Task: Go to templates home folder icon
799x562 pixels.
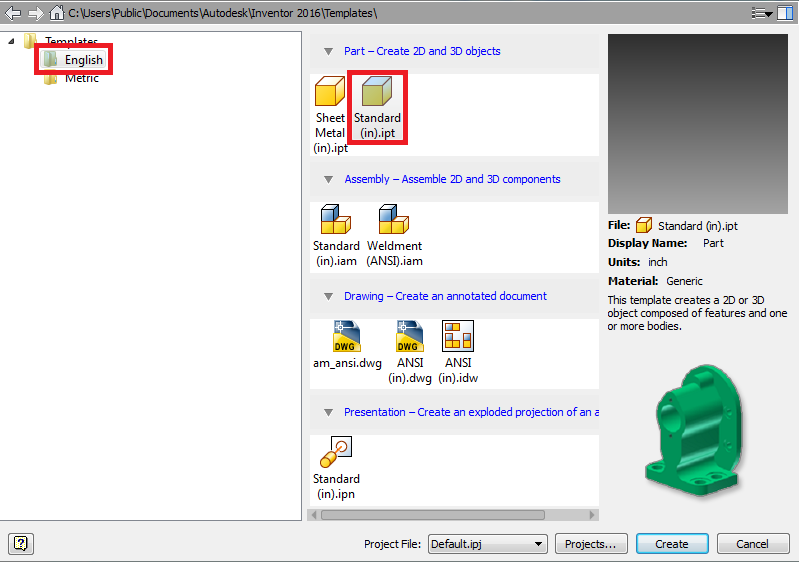Action: point(57,13)
